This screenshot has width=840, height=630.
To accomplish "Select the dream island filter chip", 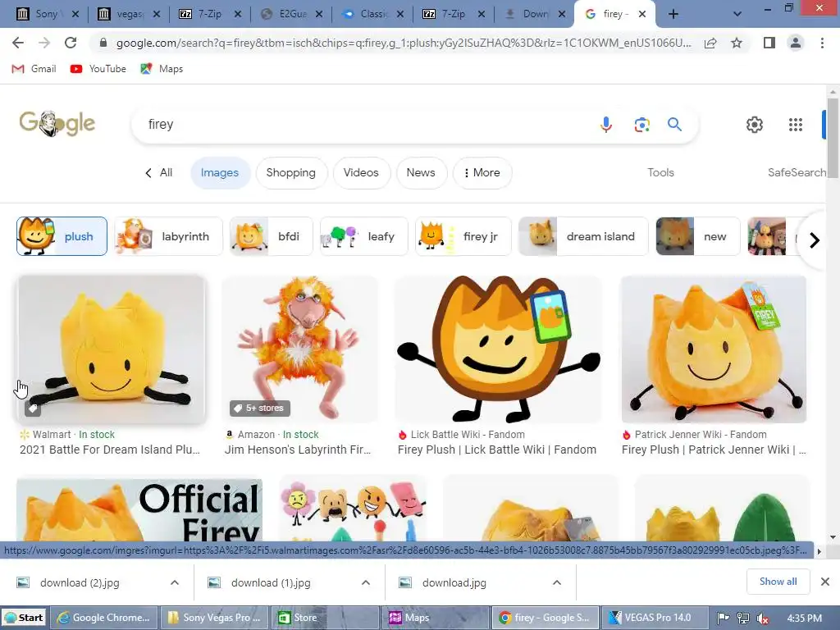I will pyautogui.click(x=583, y=236).
